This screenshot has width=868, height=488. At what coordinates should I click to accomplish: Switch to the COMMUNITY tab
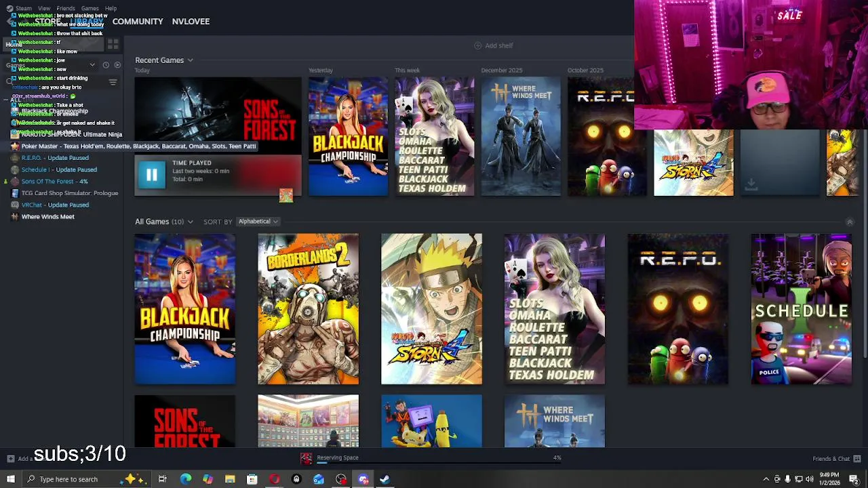138,22
